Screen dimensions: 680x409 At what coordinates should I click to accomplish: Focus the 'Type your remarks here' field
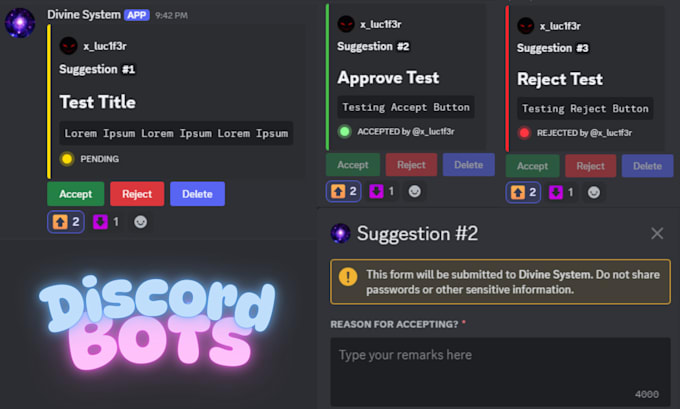click(500, 372)
